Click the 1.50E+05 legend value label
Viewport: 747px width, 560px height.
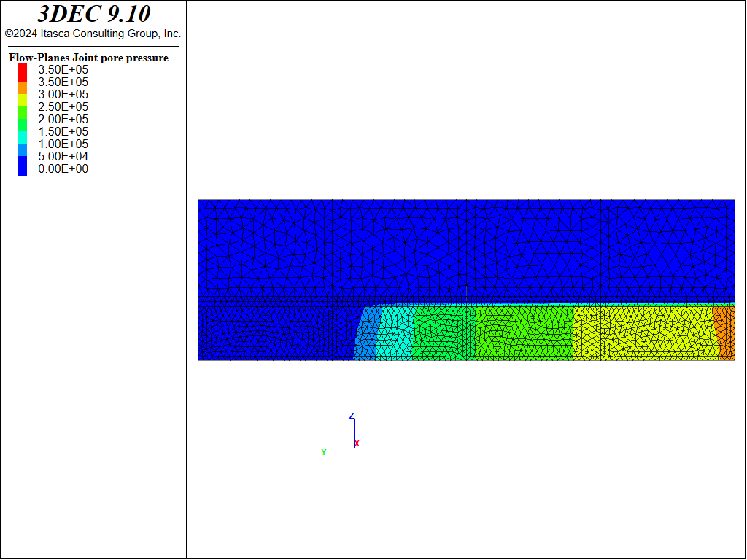pos(63,131)
